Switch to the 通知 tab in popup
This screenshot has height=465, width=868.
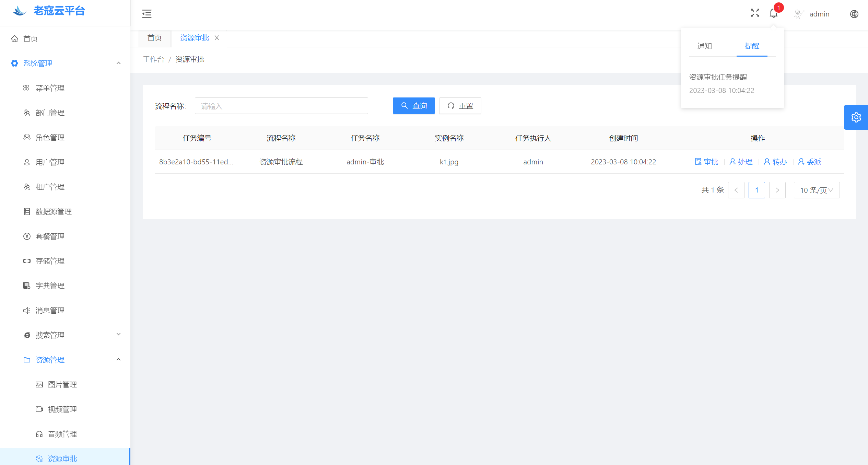[x=705, y=46]
